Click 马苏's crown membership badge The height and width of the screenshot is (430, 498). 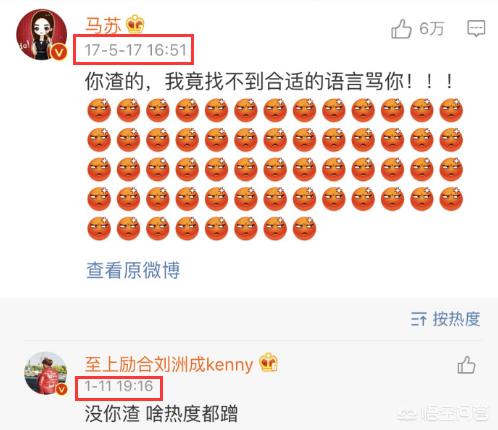click(135, 24)
